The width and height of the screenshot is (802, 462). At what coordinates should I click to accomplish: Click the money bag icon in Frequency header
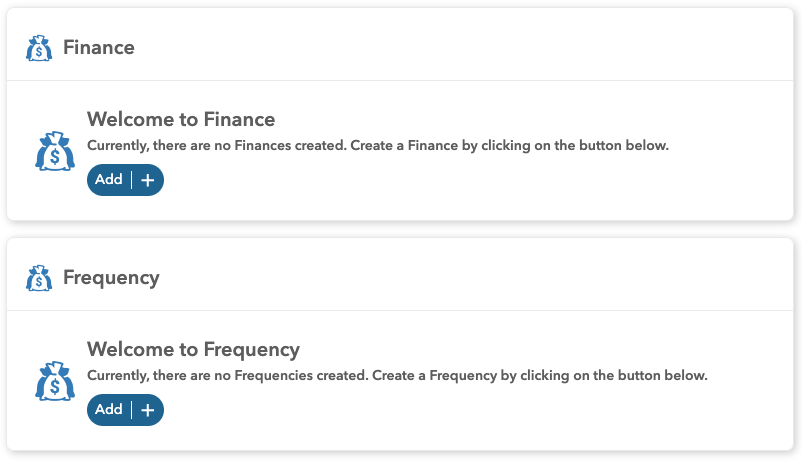click(x=39, y=278)
